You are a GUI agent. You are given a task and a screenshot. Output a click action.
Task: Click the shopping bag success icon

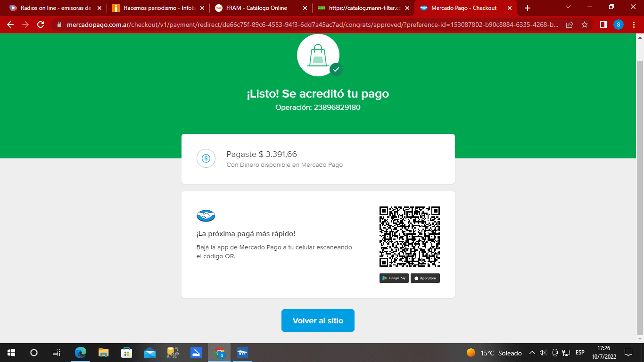[x=318, y=55]
